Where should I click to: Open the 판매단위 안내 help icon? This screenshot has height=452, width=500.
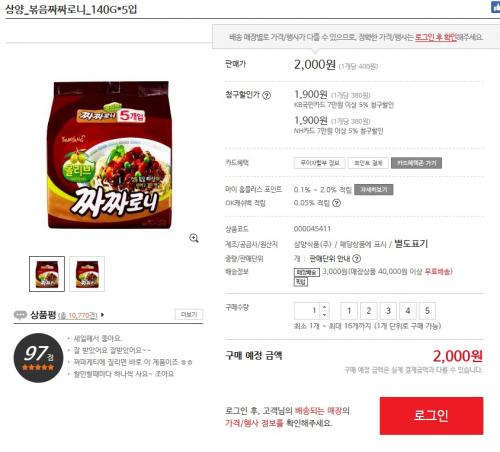pos(356,258)
